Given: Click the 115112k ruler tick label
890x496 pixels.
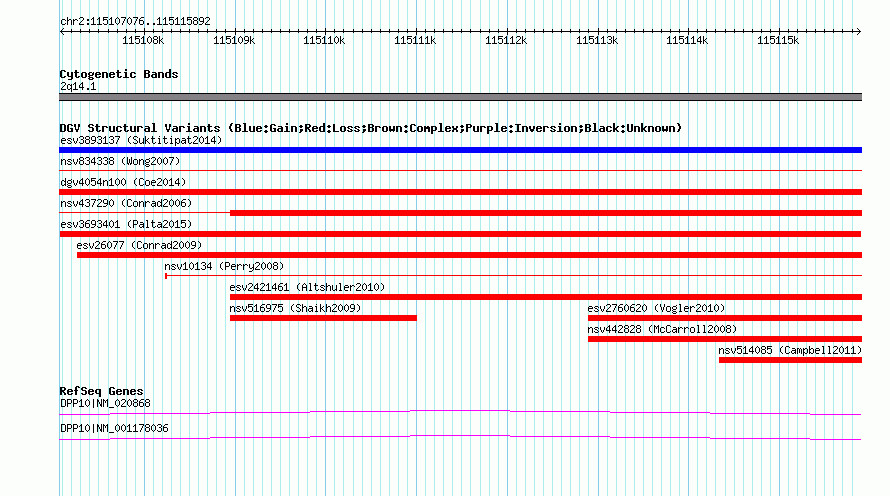Looking at the screenshot, I should (x=506, y=40).
